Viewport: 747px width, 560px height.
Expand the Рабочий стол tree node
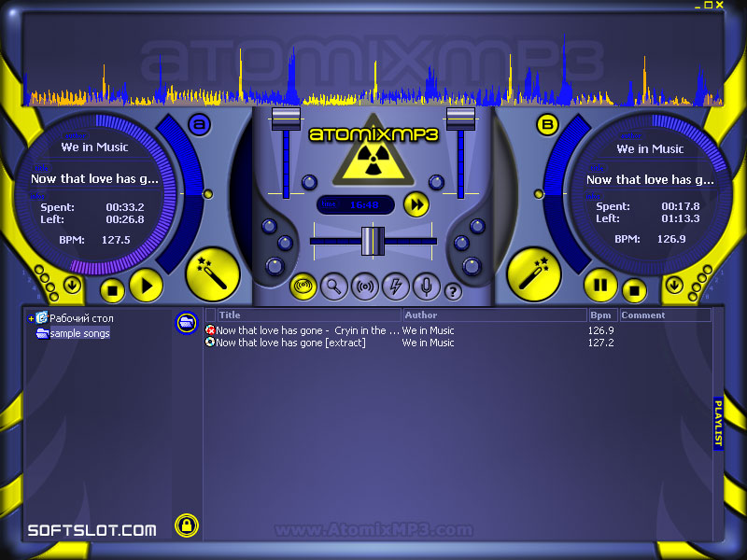coord(31,318)
